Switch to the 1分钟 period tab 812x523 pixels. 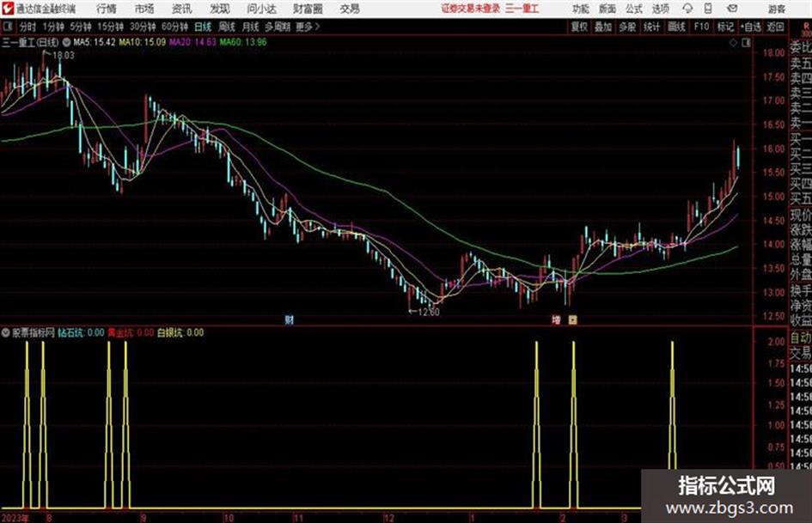click(52, 27)
